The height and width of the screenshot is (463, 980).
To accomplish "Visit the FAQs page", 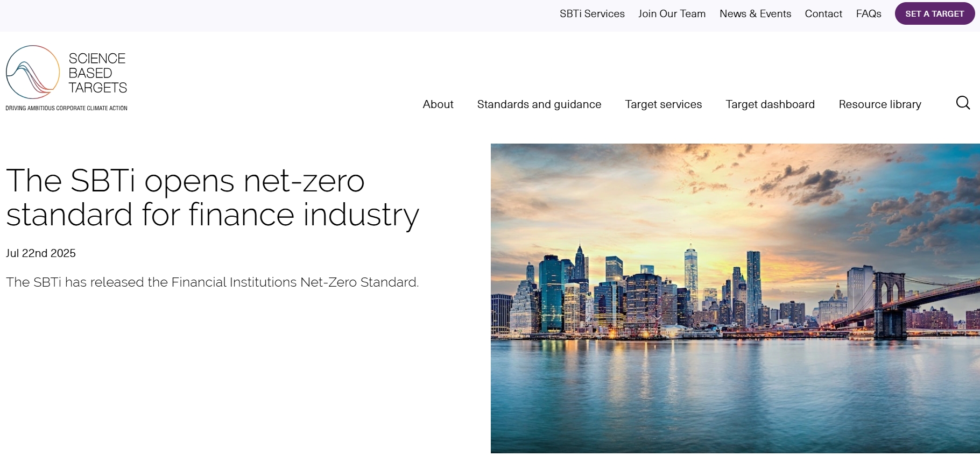I will coord(869,13).
